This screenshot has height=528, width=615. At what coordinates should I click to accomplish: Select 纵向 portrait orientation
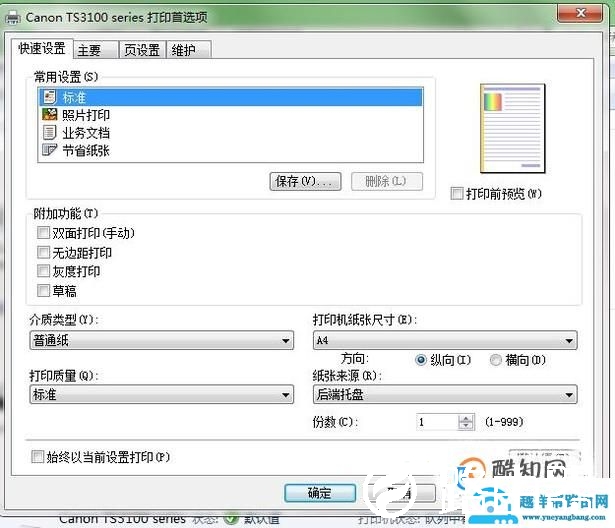(x=420, y=360)
